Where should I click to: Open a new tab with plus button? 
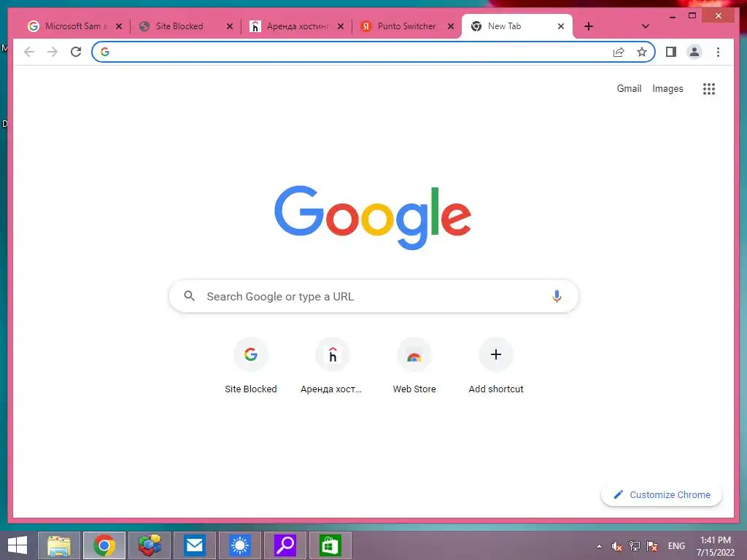589,26
